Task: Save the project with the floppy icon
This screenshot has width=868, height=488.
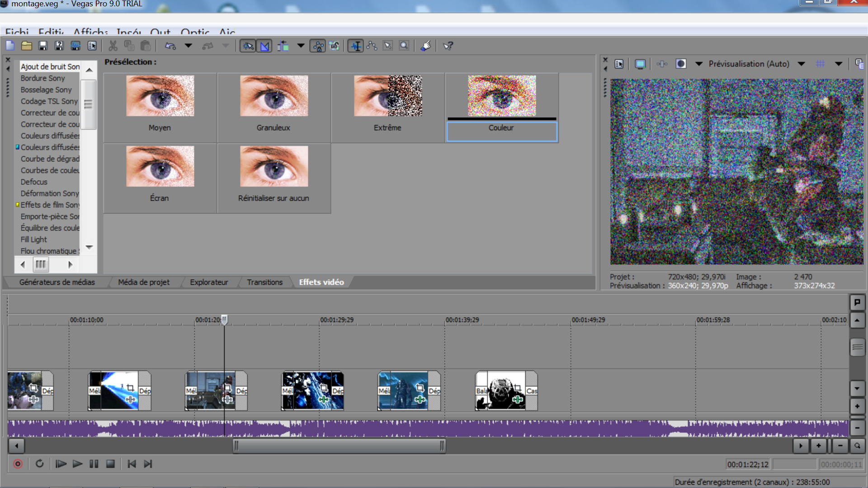Action: (x=43, y=46)
